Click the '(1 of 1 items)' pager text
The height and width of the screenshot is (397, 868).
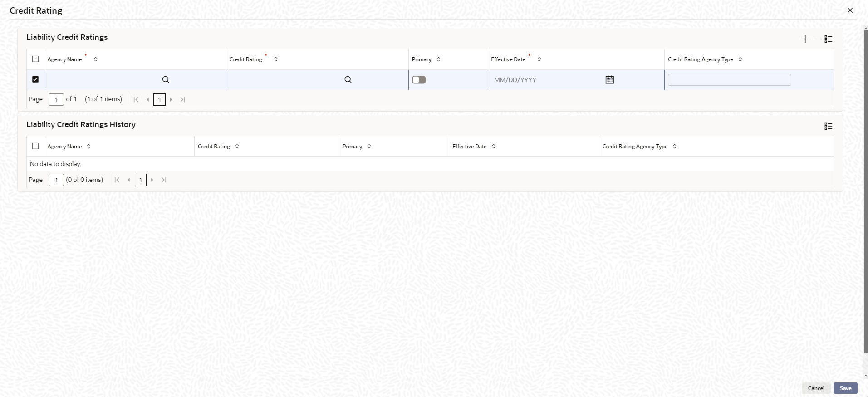(103, 99)
